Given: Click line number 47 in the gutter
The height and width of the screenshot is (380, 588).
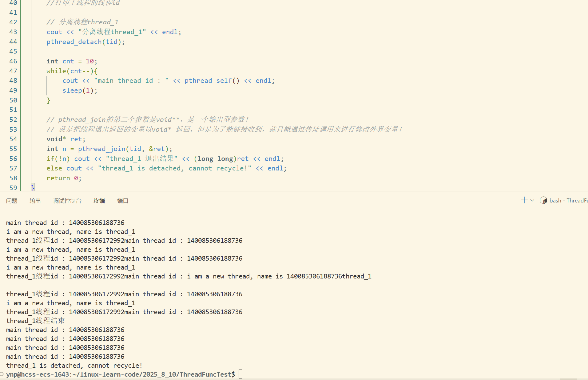Looking at the screenshot, I should click(x=13, y=71).
